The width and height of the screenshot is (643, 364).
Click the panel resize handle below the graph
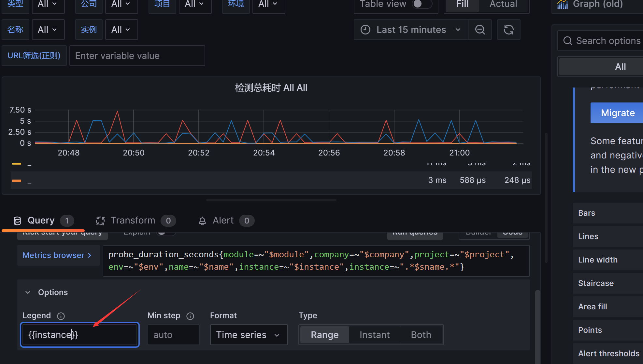pyautogui.click(x=271, y=200)
